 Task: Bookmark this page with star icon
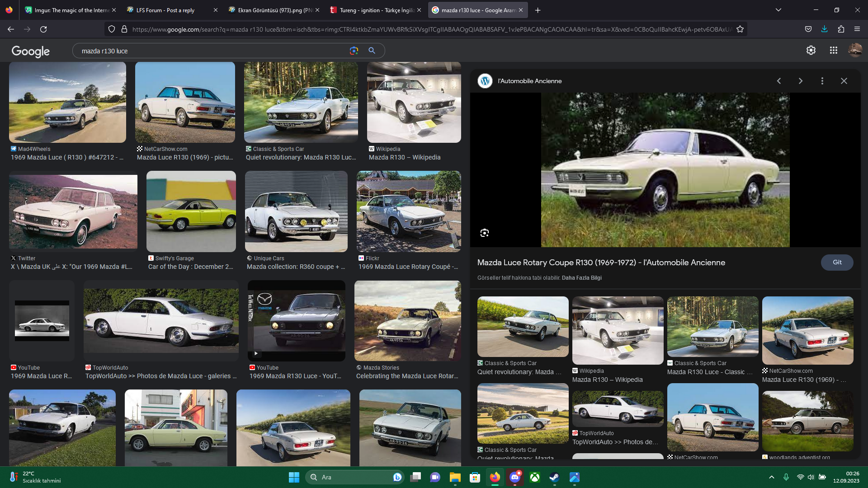[x=740, y=29]
